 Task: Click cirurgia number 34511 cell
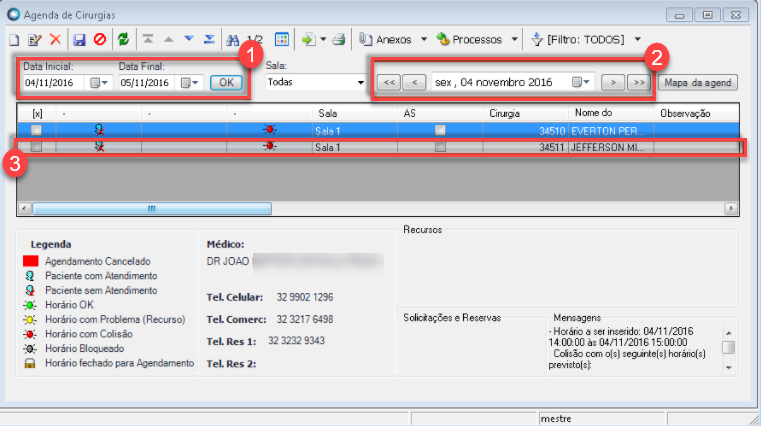pos(526,147)
